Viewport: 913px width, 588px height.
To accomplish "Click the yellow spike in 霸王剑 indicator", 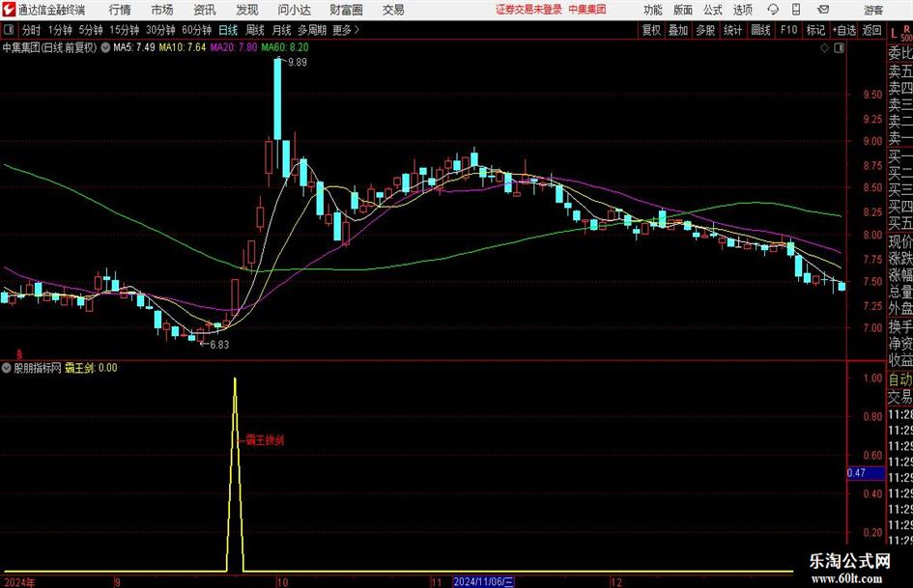I will (235, 474).
